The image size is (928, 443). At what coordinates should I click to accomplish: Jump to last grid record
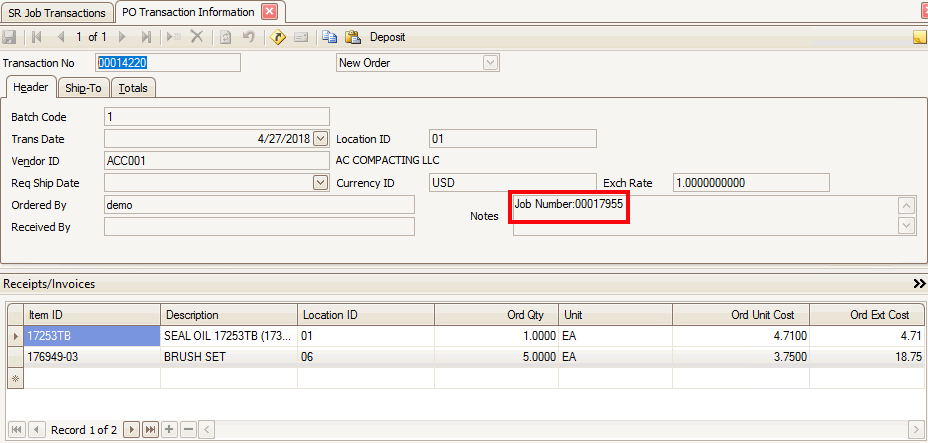click(x=150, y=430)
